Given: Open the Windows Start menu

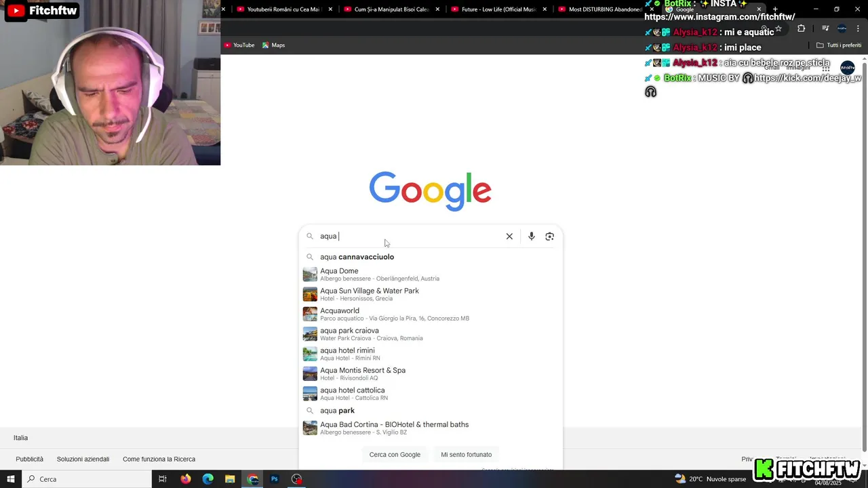Looking at the screenshot, I should (11, 479).
